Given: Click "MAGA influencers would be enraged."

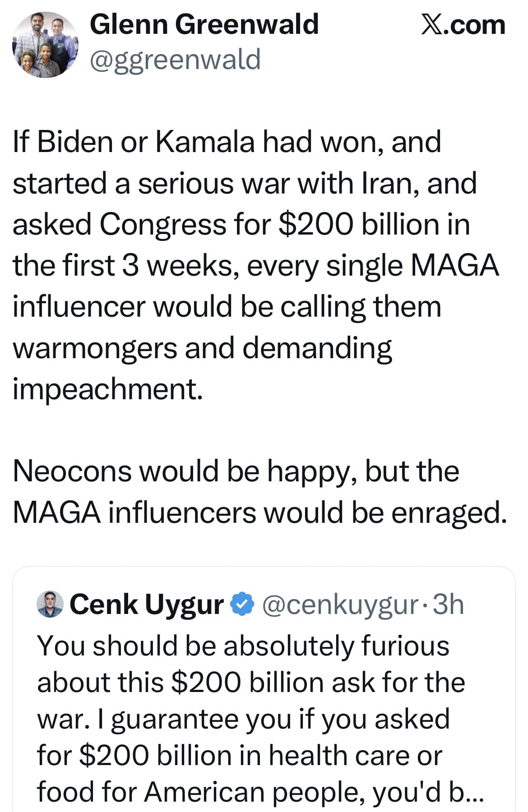Looking at the screenshot, I should click(260, 512).
